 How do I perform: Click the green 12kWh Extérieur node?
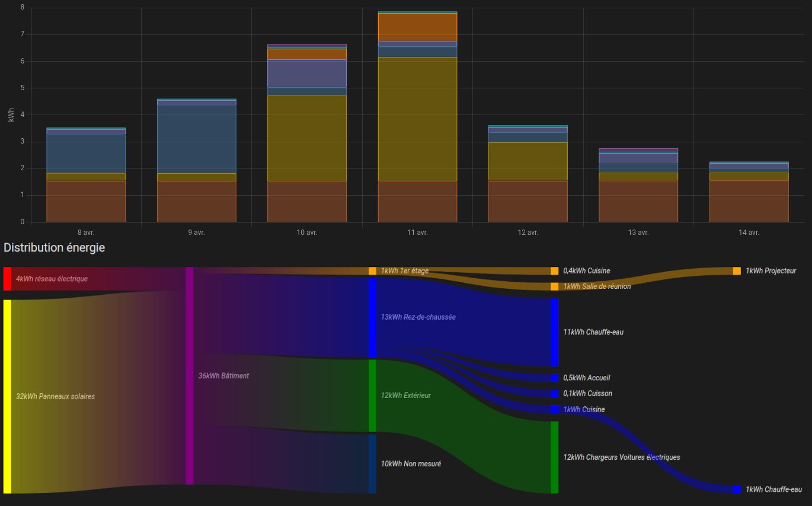372,395
